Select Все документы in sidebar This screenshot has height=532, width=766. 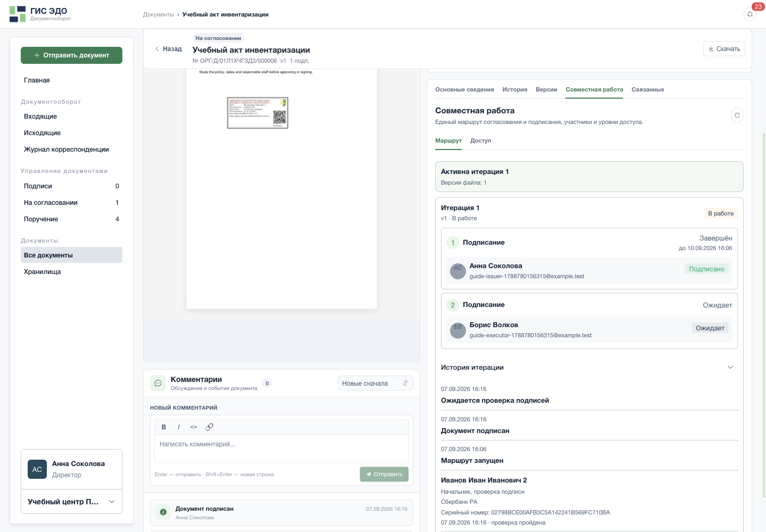tap(71, 255)
